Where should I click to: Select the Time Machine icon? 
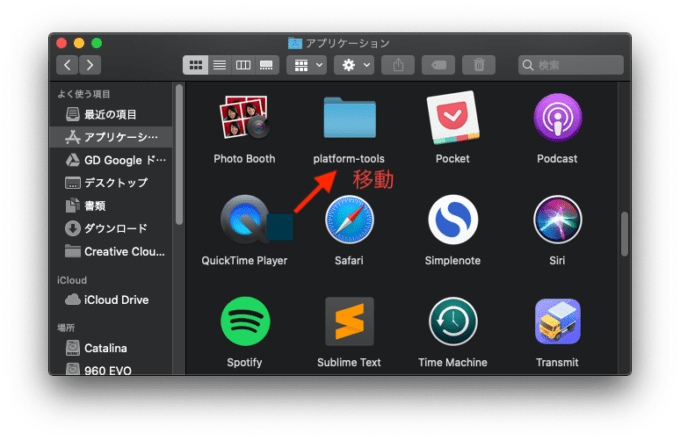pyautogui.click(x=453, y=321)
